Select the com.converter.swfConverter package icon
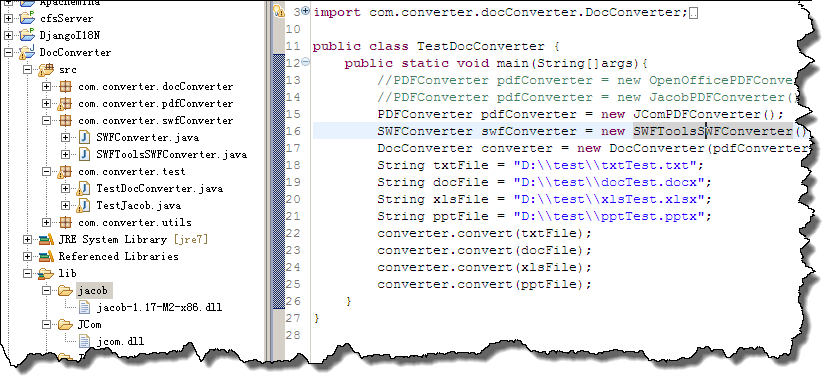Image resolution: width=839 pixels, height=387 pixels. (x=65, y=120)
